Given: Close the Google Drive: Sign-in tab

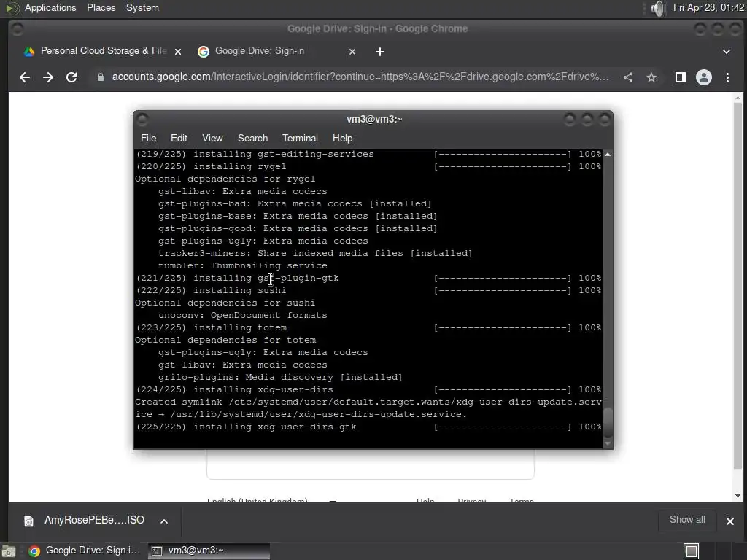Looking at the screenshot, I should [352, 52].
